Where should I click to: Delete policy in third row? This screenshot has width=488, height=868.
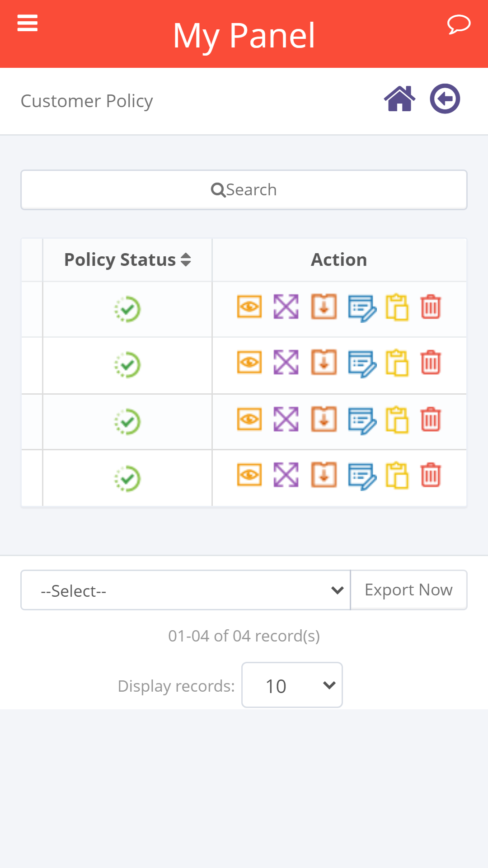pyautogui.click(x=431, y=419)
